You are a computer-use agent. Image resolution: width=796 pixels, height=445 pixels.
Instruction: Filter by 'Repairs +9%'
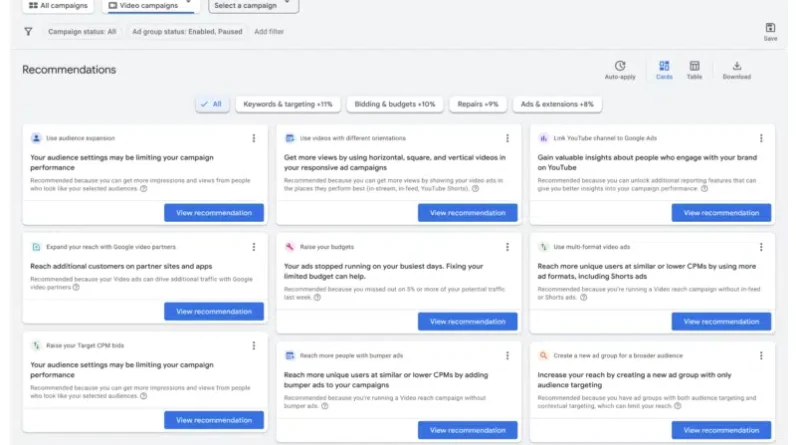[478, 104]
